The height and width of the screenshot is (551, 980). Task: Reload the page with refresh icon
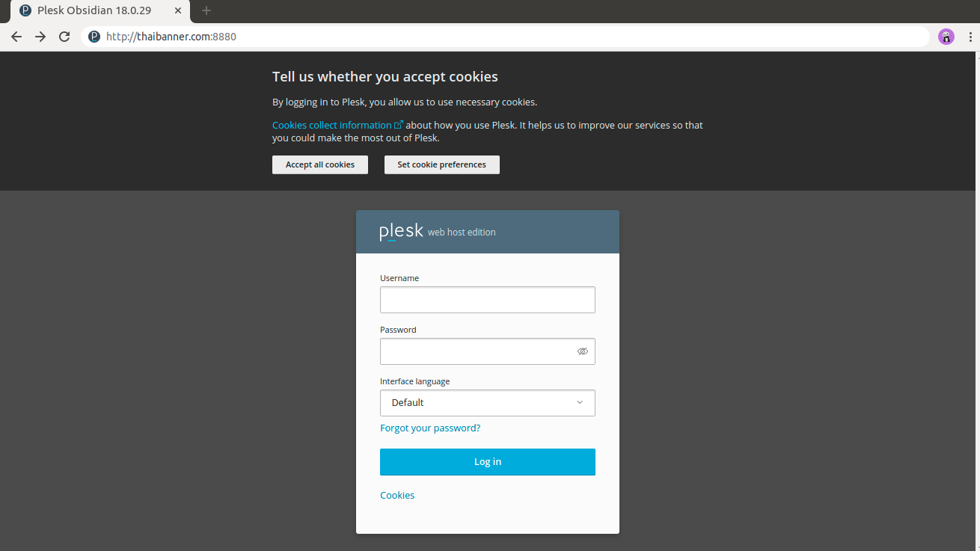(64, 37)
